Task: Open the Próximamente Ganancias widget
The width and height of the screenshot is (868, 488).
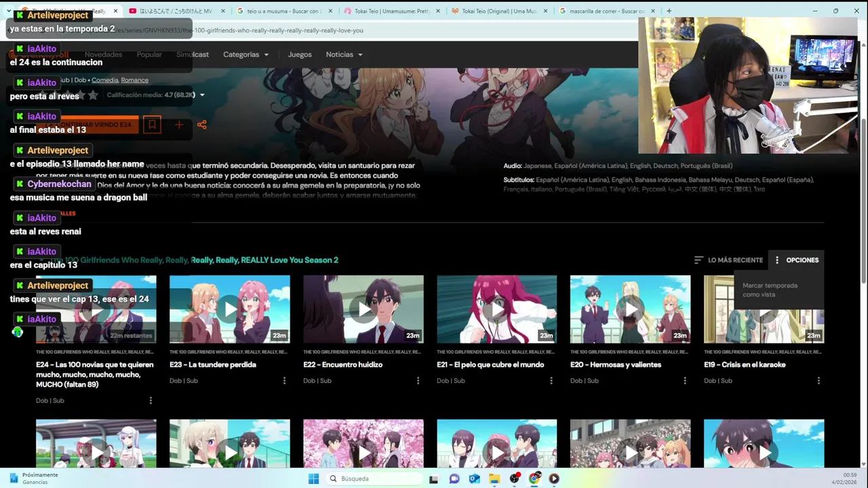Action: click(x=34, y=479)
